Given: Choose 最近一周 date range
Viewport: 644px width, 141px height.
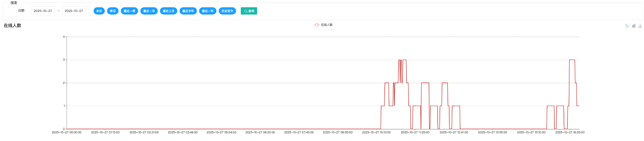Looking at the screenshot, I should click(129, 11).
